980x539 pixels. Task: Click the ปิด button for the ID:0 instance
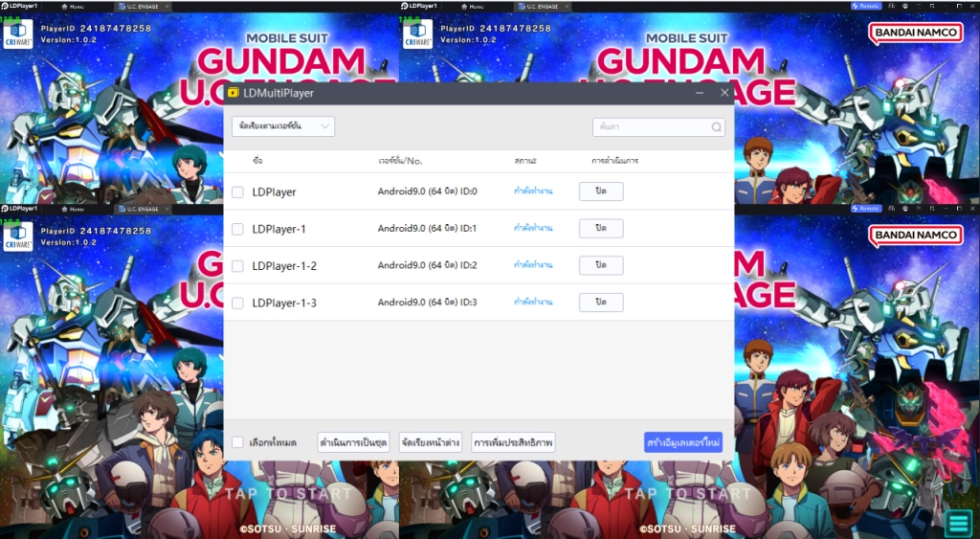click(x=601, y=191)
